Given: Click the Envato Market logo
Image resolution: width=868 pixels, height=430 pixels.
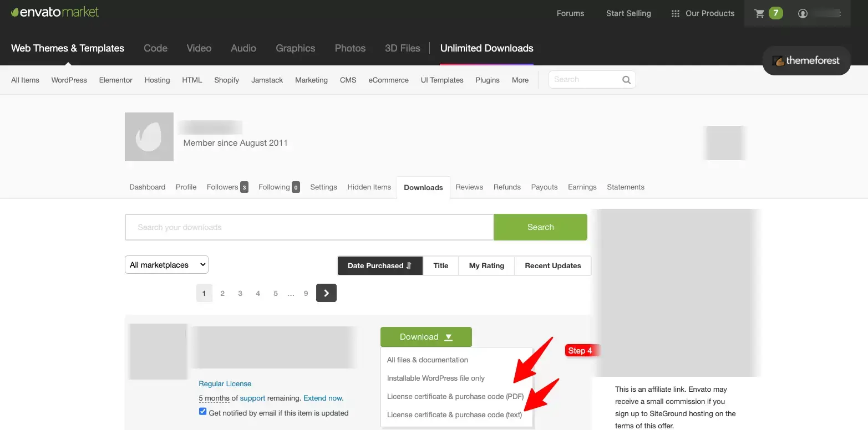Looking at the screenshot, I should [x=55, y=12].
